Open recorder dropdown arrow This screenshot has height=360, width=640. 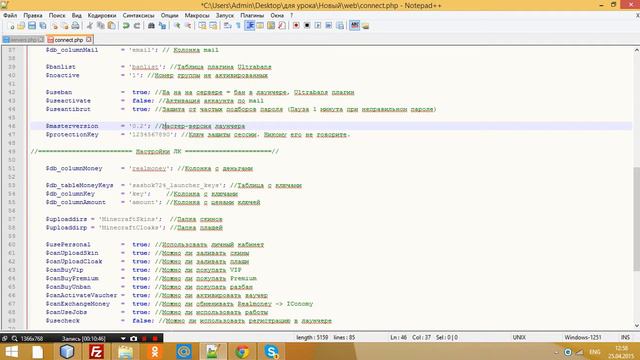123,338
